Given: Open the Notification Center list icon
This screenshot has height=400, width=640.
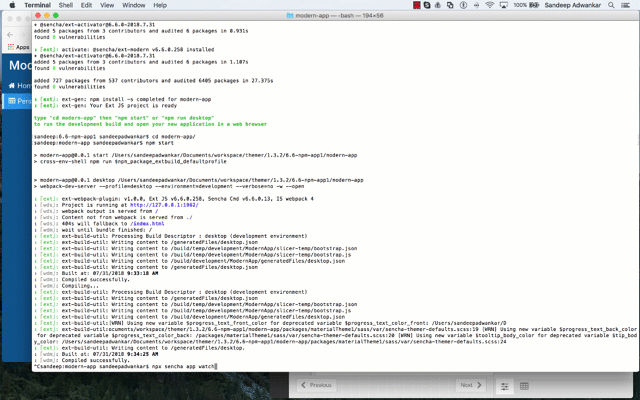Looking at the screenshot, I should pos(625,5).
